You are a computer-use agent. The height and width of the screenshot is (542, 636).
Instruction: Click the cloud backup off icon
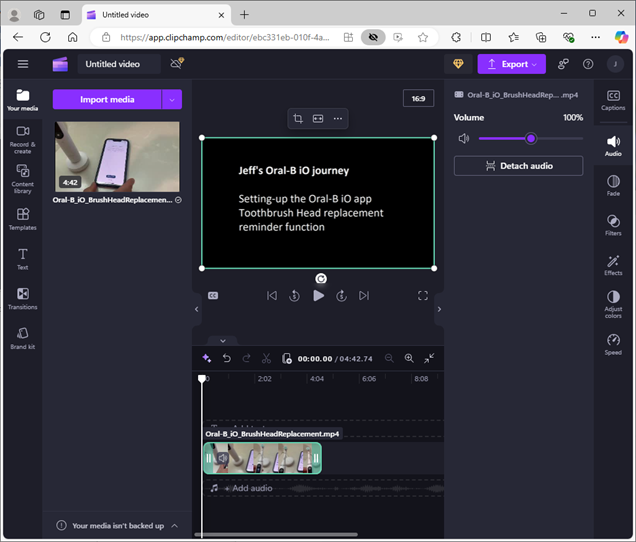[177, 64]
